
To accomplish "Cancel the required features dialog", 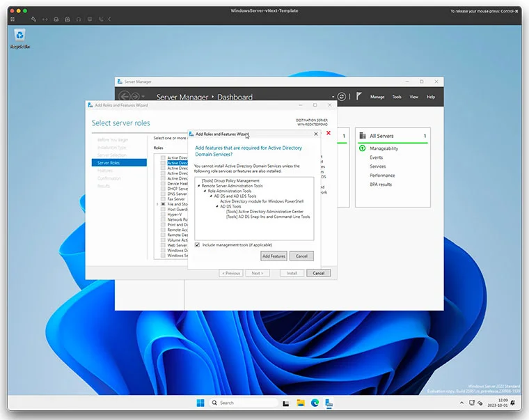I will coord(301,256).
